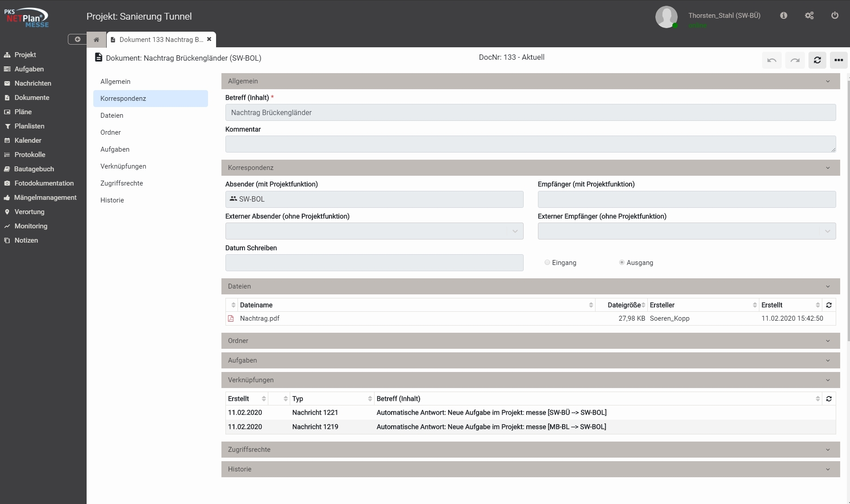The height and width of the screenshot is (504, 850).
Task: Collapse the Korrespondenz section header
Action: click(530, 168)
